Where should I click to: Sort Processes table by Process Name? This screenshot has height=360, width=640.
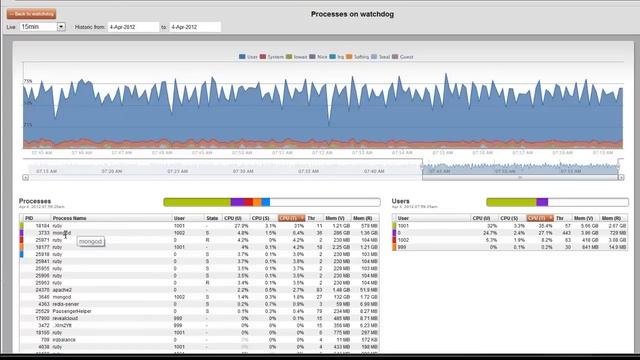[x=111, y=218]
